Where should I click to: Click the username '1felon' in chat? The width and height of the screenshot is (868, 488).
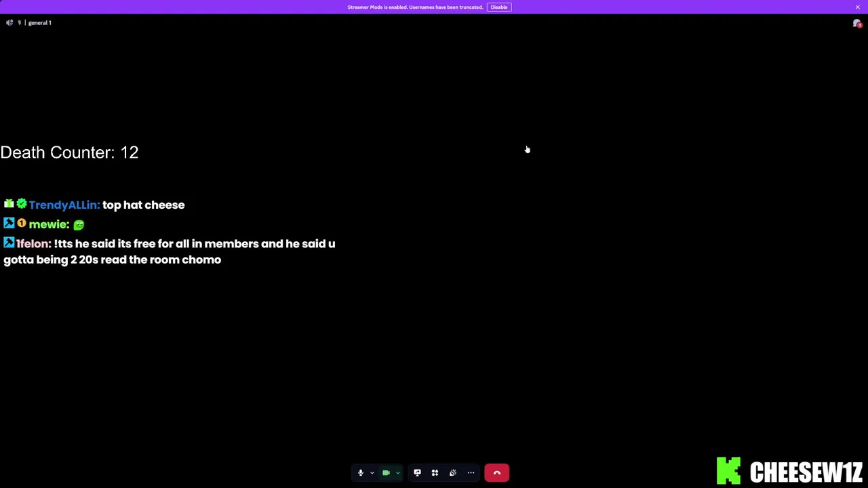[34, 243]
